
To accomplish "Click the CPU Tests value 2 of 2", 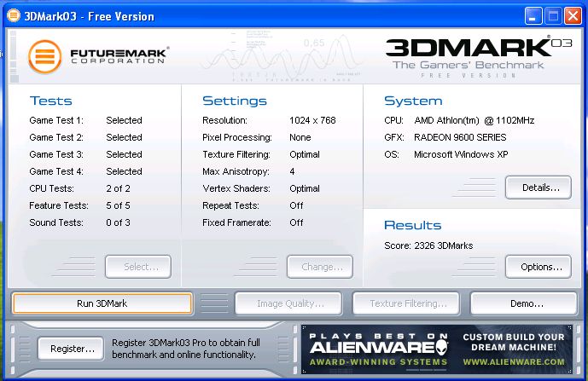I will pos(118,188).
